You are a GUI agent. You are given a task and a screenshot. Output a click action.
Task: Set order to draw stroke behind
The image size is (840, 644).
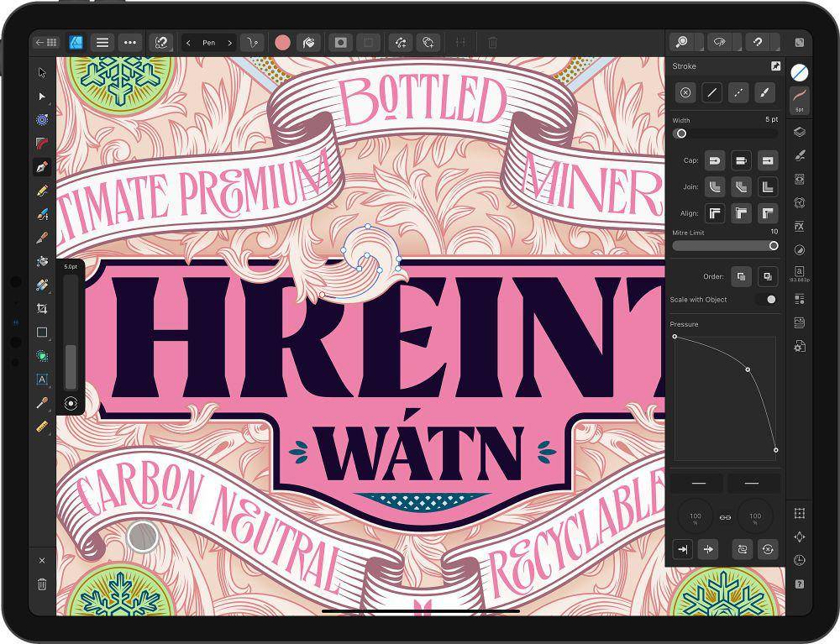coord(741,276)
